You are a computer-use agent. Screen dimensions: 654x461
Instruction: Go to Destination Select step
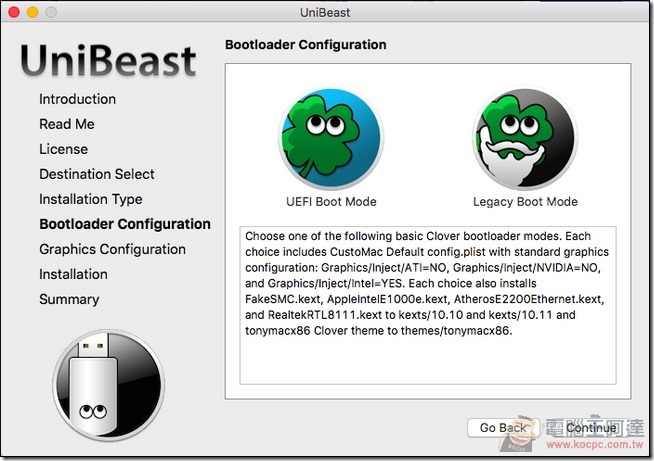click(97, 174)
